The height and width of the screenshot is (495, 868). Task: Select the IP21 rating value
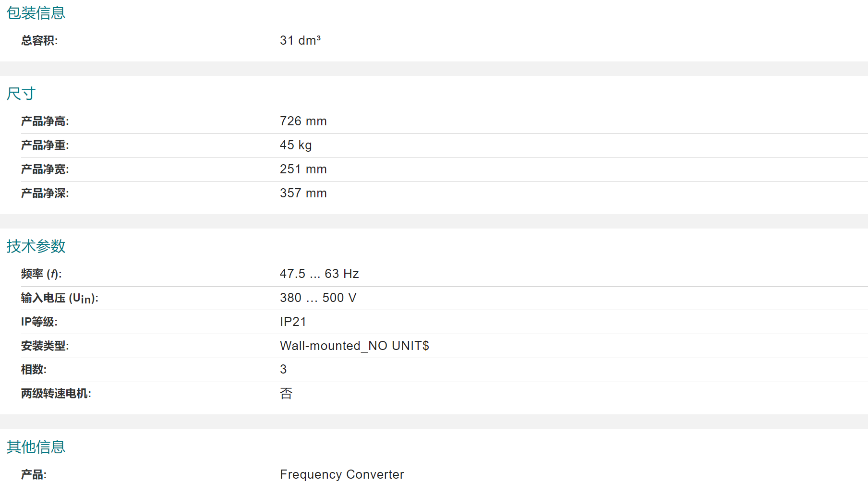[293, 322]
